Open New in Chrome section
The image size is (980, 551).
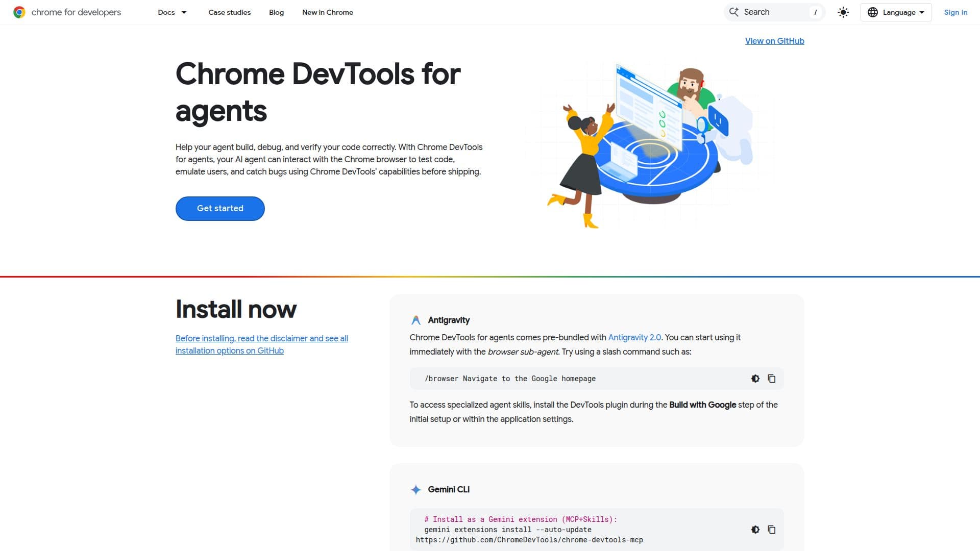click(x=327, y=12)
